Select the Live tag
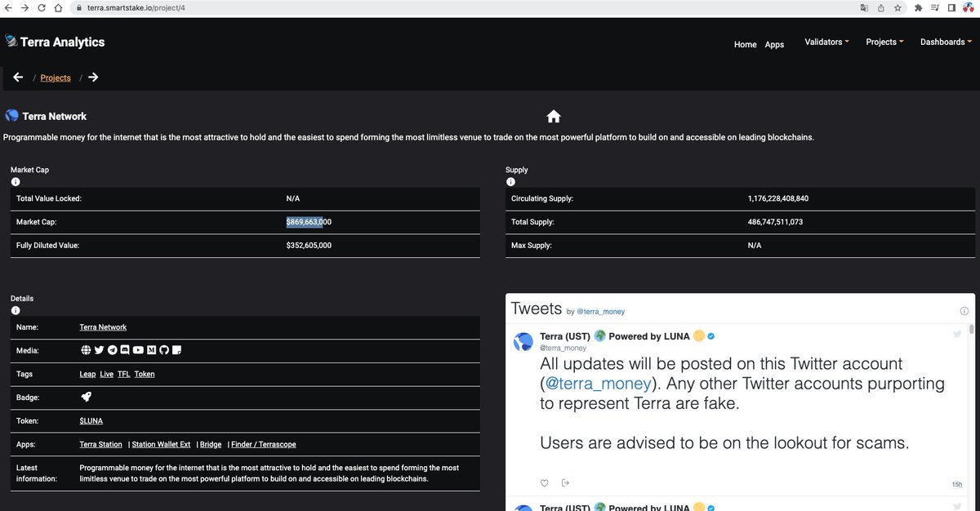The height and width of the screenshot is (511, 980). [x=107, y=374]
